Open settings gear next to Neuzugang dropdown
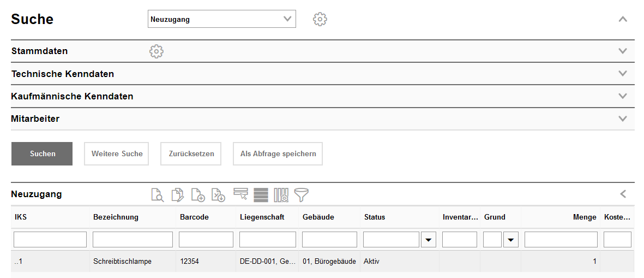The height and width of the screenshot is (278, 644). [320, 20]
